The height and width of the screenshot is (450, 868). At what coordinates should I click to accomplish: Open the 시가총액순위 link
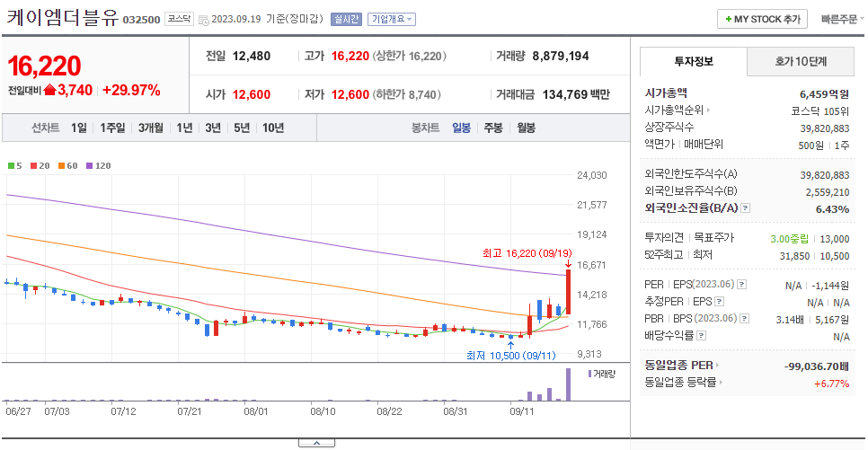[x=677, y=110]
